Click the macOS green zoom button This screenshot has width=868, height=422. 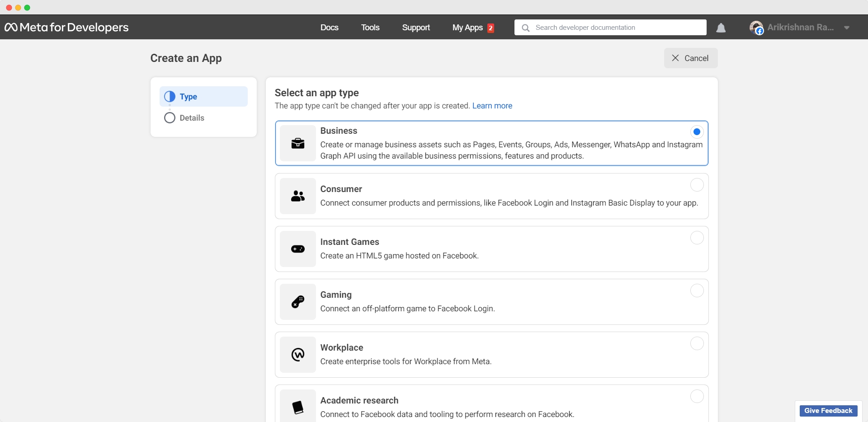pyautogui.click(x=27, y=8)
